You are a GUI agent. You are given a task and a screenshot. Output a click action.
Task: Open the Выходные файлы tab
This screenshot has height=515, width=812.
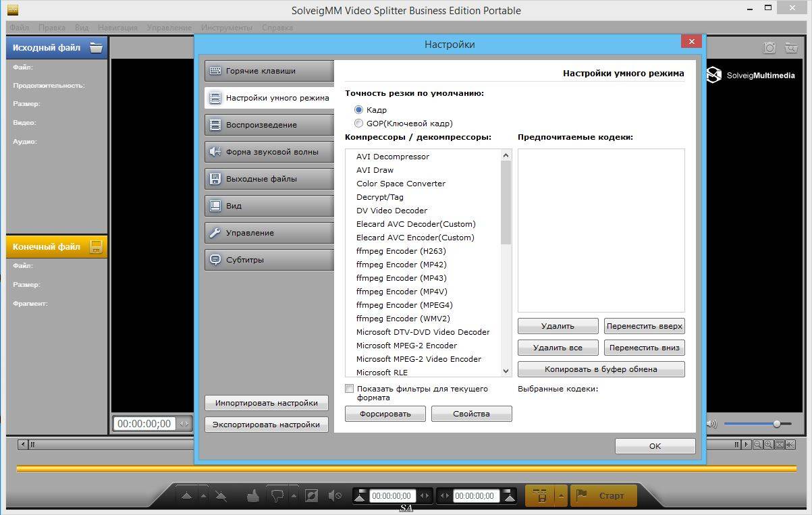click(269, 179)
